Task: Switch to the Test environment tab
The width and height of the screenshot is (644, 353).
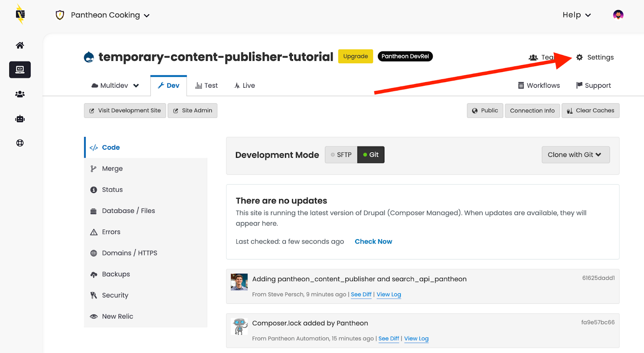Action: pyautogui.click(x=206, y=85)
